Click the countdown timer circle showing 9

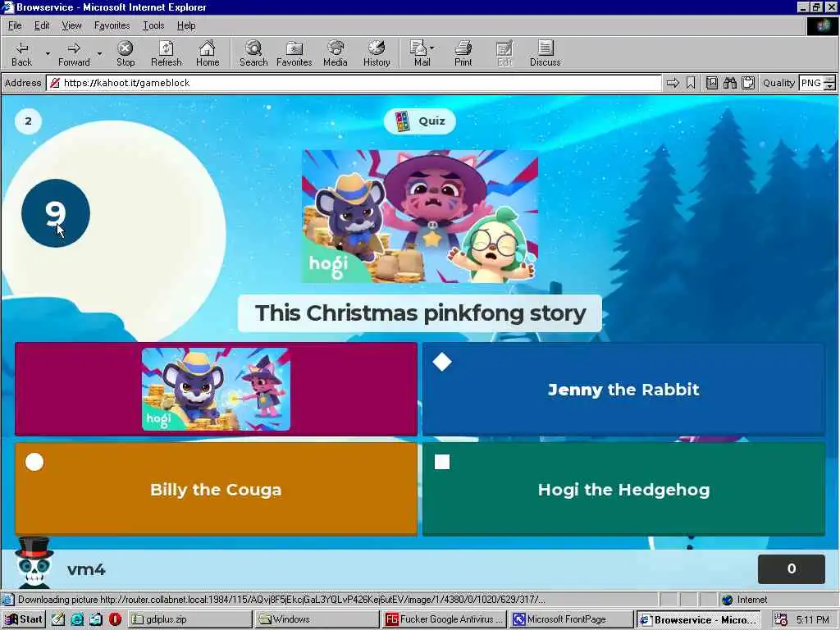56,212
